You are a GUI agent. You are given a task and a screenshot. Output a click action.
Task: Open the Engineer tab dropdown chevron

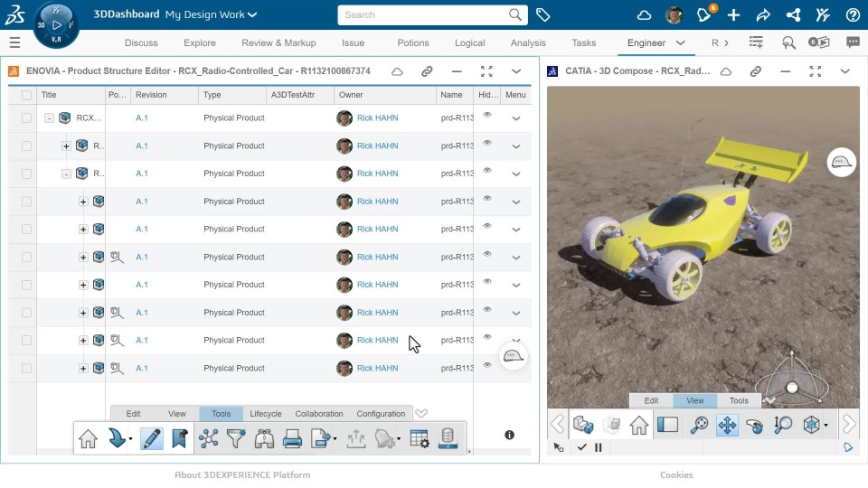680,42
